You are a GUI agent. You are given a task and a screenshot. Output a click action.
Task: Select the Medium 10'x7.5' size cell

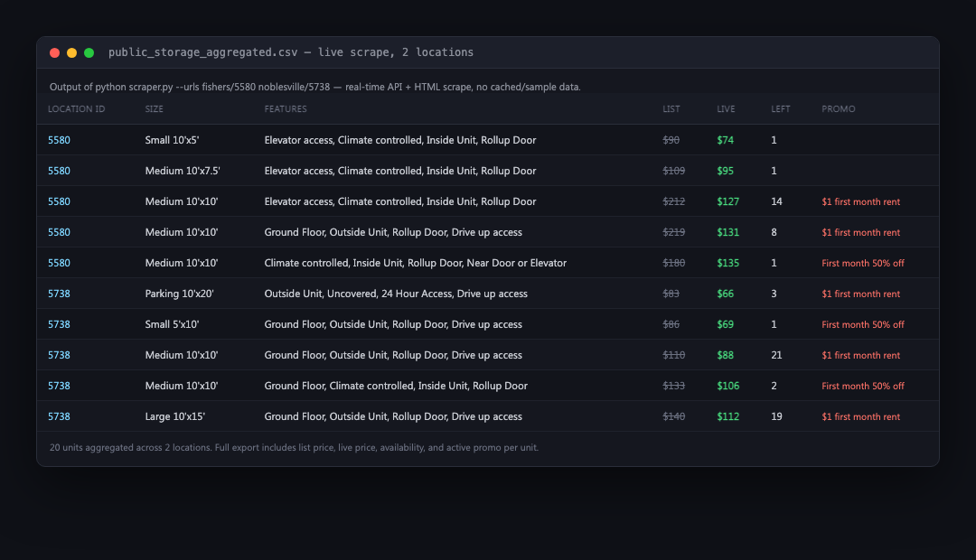(183, 171)
